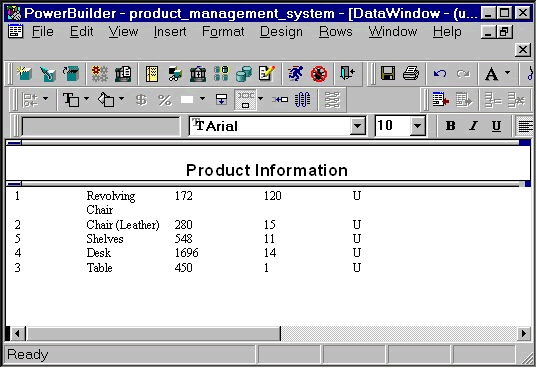
Task: Click the Retrieve rows icon
Action: click(x=440, y=100)
